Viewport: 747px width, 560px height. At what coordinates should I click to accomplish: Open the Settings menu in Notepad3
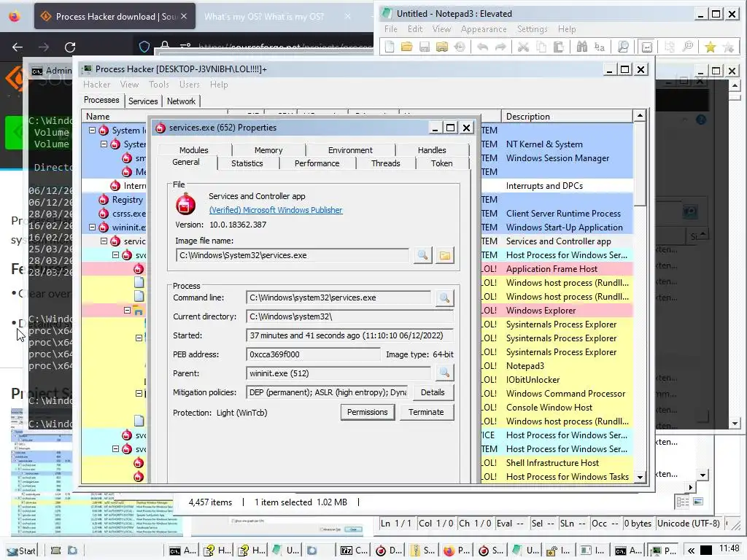click(x=533, y=29)
